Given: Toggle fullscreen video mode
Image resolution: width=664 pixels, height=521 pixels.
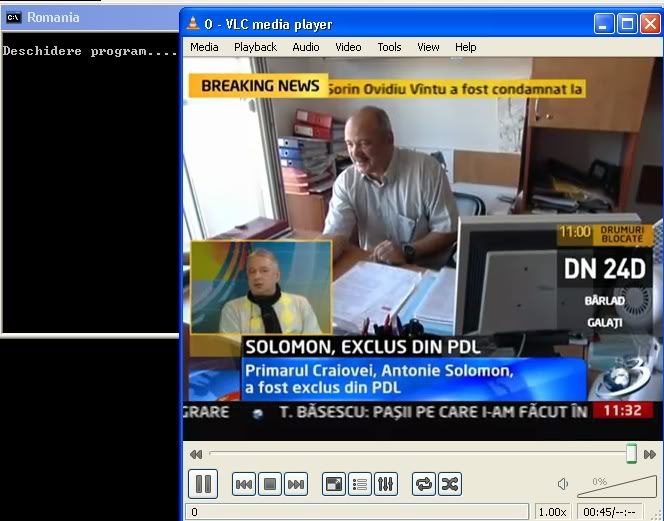Looking at the screenshot, I should tap(334, 485).
